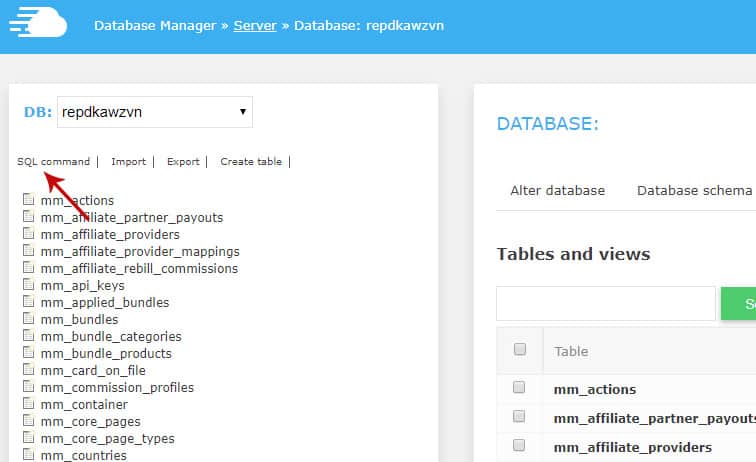Click the table icon beside mm_api_keys

(x=29, y=286)
